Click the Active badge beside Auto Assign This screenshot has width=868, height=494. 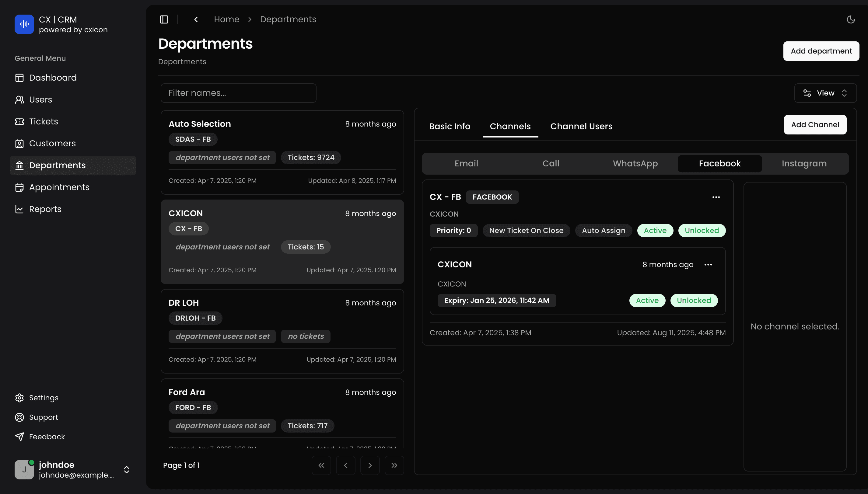(655, 231)
